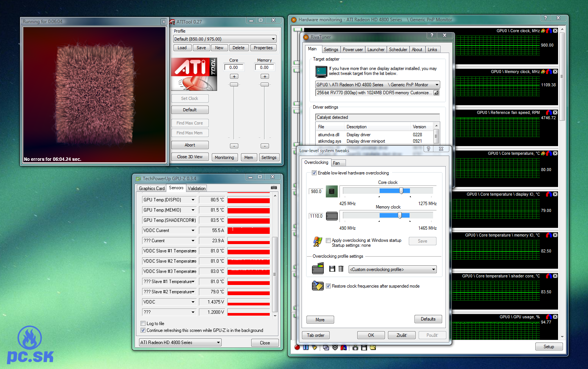Click the ATITool Core slider handle
This screenshot has height=369, width=588.
click(234, 84)
